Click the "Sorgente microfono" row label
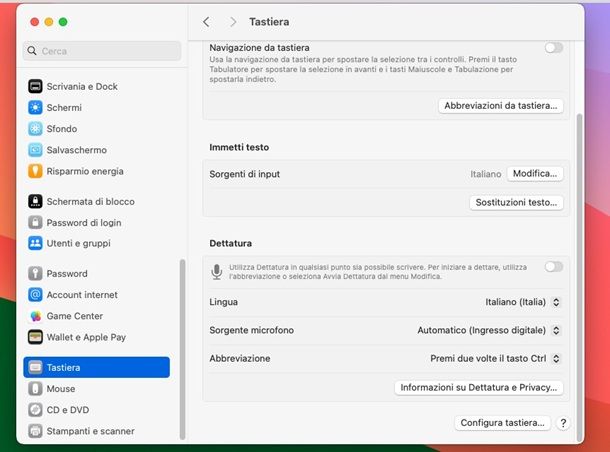 [252, 330]
